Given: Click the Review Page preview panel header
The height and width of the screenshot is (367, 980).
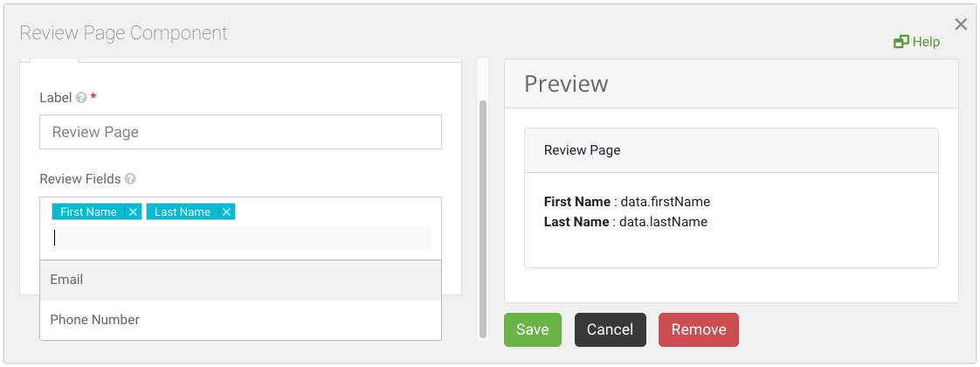Looking at the screenshot, I should coord(730,150).
